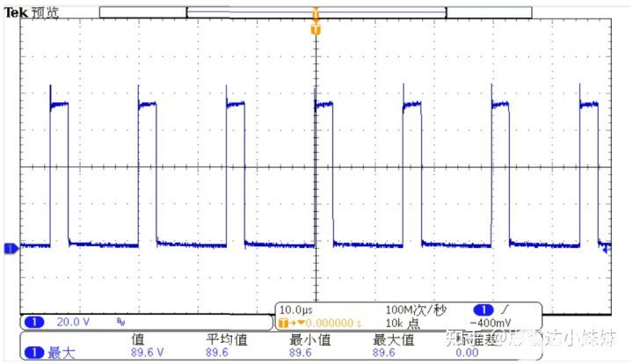Click the rising edge trigger slope icon

tap(505, 309)
